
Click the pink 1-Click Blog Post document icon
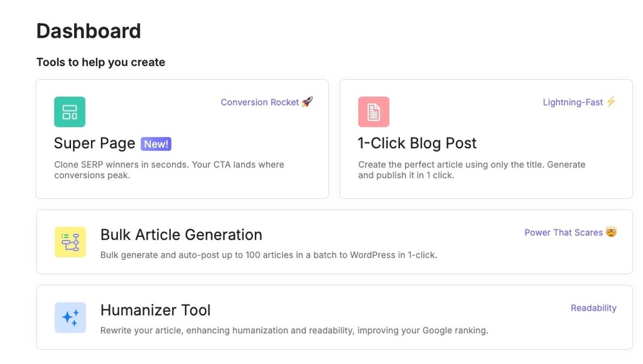[374, 112]
